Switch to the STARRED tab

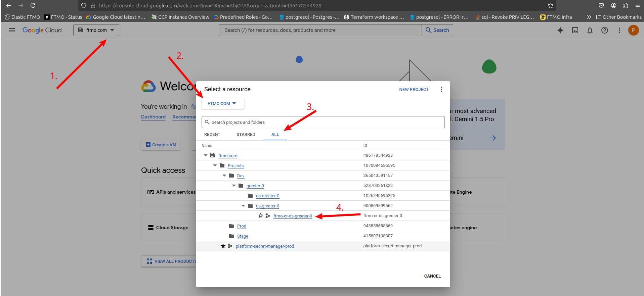246,135
